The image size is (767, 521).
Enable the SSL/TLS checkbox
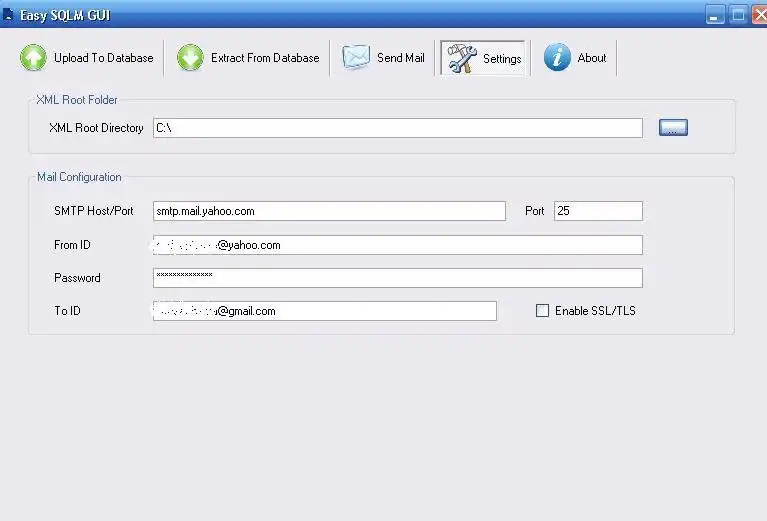pos(542,311)
